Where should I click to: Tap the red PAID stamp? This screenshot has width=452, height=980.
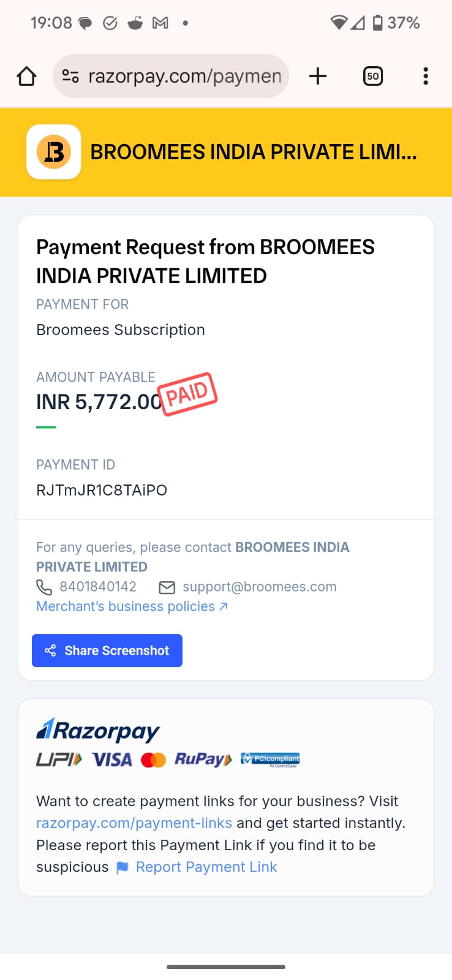187,394
